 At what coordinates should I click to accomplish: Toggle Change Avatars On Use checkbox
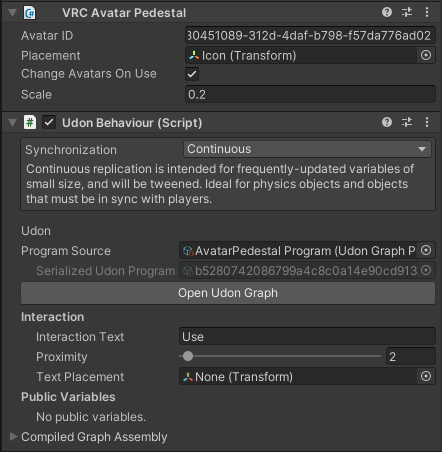(x=192, y=74)
